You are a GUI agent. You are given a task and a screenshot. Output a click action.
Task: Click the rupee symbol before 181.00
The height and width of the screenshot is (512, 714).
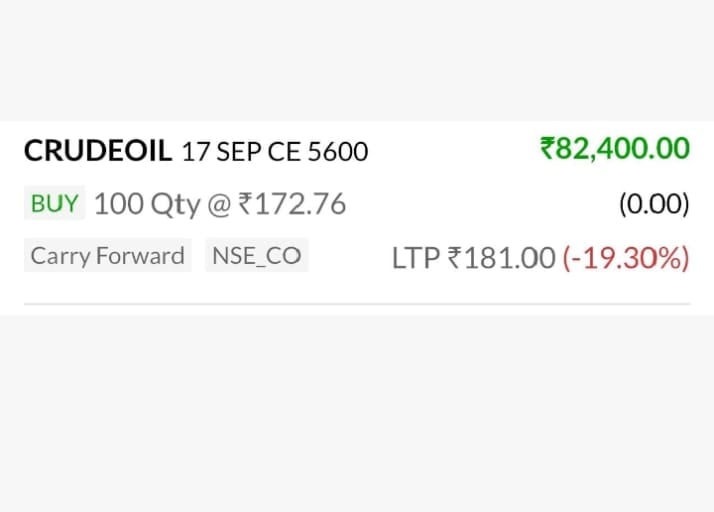[x=454, y=258]
